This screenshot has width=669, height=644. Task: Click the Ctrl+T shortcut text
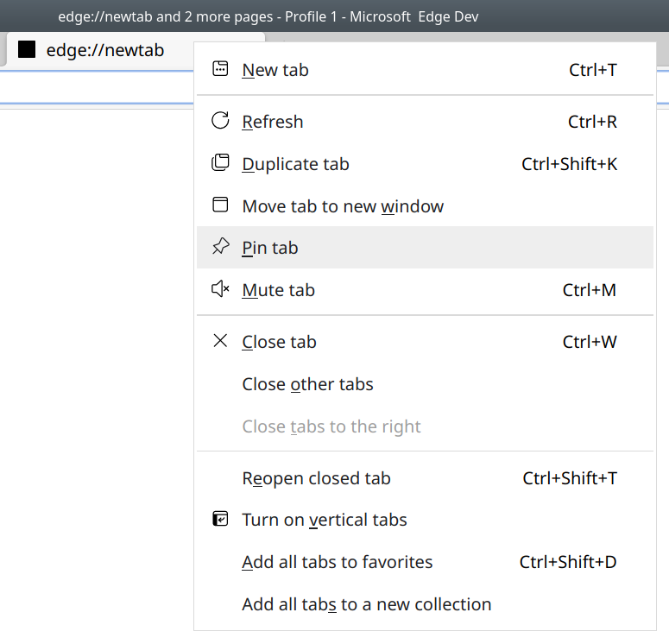pos(593,70)
